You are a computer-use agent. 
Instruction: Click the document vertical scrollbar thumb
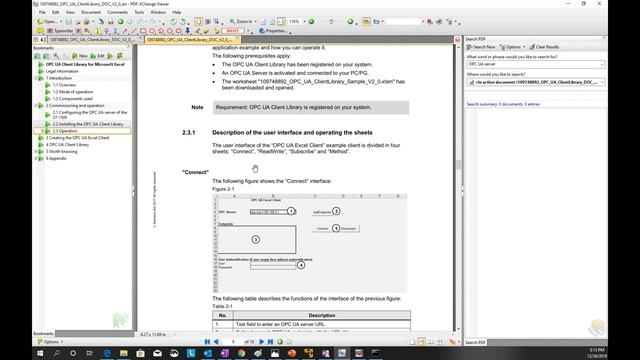pos(458,164)
